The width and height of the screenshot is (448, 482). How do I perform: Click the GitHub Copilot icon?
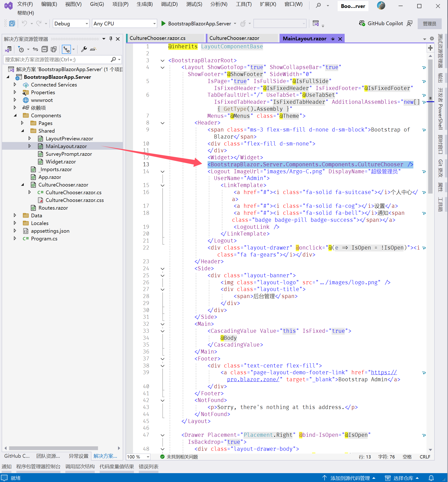pos(362,24)
